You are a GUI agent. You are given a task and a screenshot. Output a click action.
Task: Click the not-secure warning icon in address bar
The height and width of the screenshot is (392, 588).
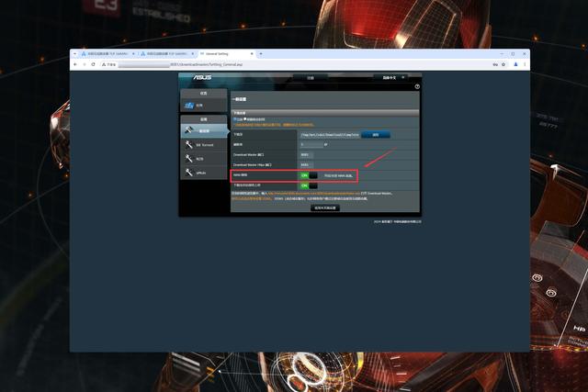pos(104,64)
